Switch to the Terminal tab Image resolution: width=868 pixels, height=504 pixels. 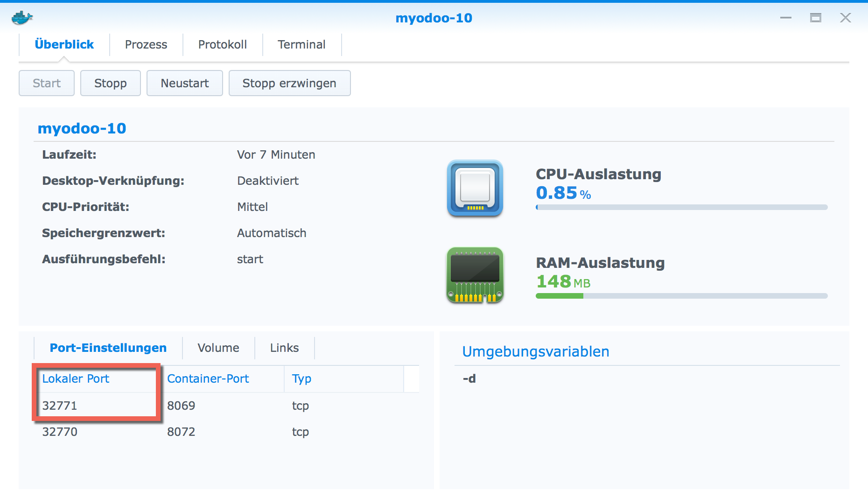[x=301, y=44]
